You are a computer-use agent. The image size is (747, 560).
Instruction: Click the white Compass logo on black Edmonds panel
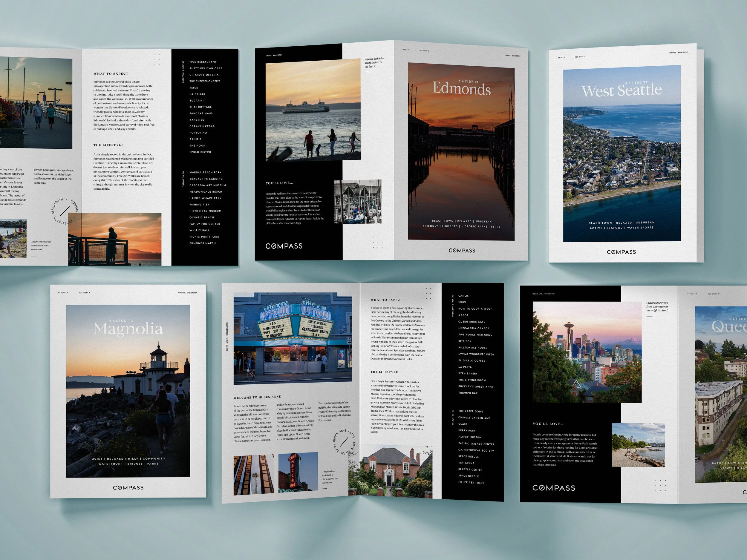point(284,246)
